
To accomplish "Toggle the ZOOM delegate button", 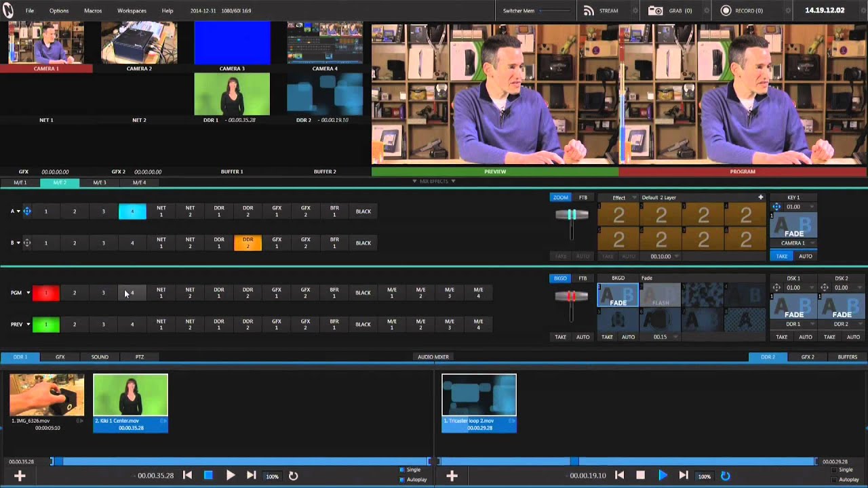I will [560, 197].
